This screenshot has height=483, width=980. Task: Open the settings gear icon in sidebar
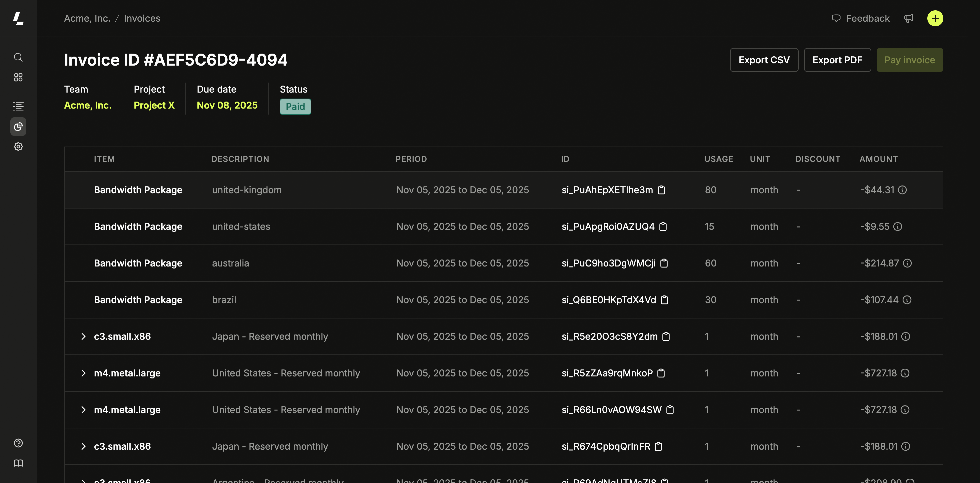point(18,147)
